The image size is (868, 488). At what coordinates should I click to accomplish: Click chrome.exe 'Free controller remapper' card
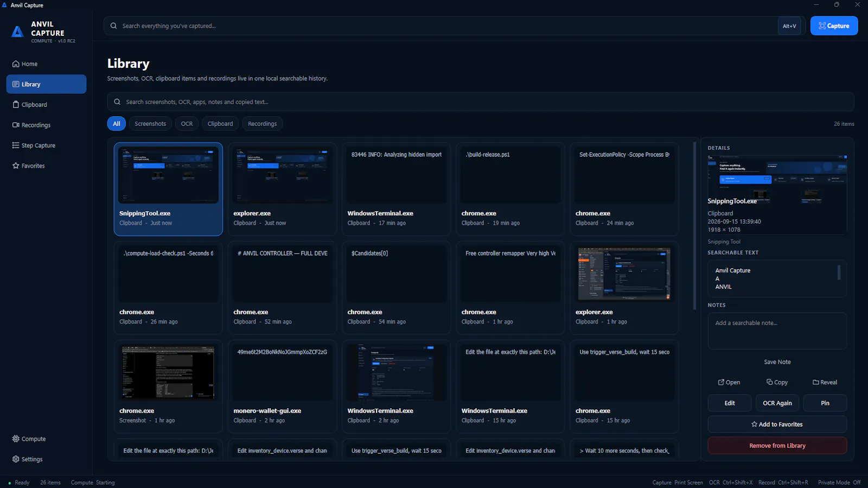pyautogui.click(x=510, y=288)
